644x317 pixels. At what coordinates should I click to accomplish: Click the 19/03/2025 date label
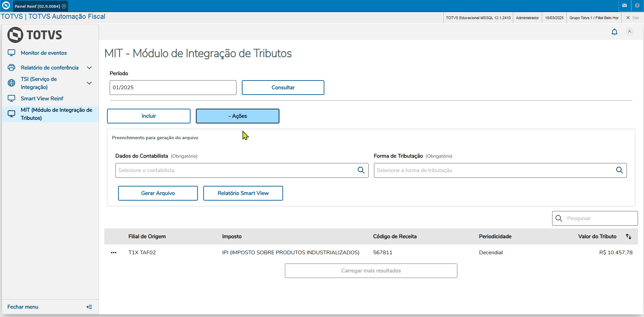click(x=554, y=18)
